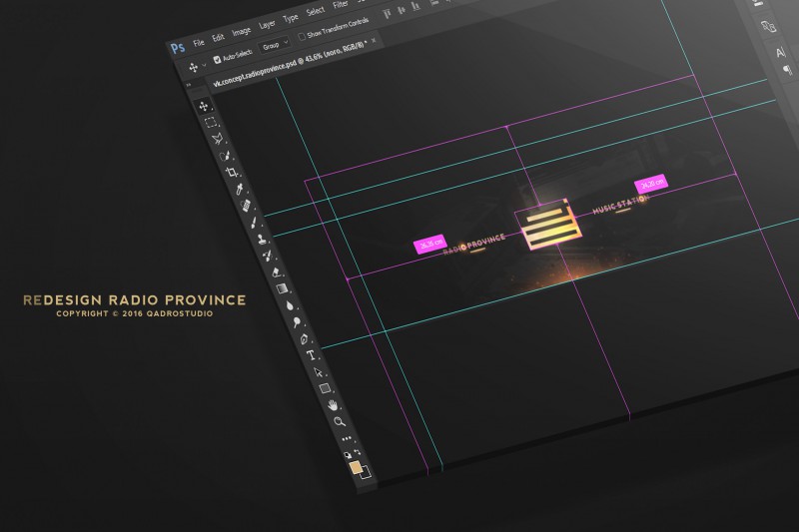Select the Zoom tool
Viewport: 799px width, 532px height.
[340, 421]
